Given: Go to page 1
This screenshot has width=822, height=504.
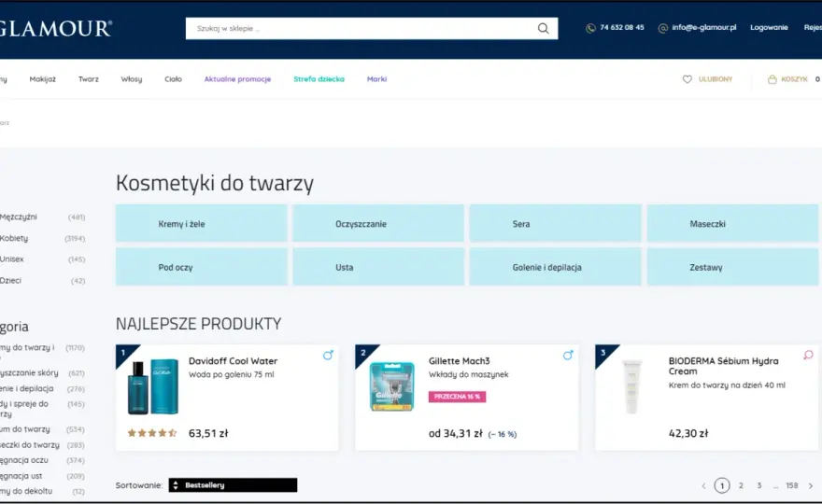Looking at the screenshot, I should pyautogui.click(x=722, y=485).
